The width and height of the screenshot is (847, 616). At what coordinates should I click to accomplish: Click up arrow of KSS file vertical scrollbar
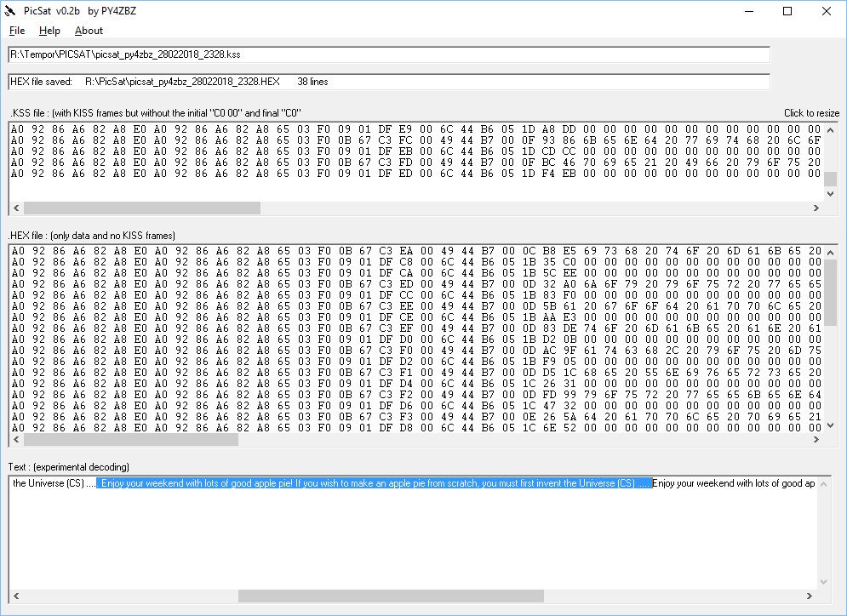(x=830, y=129)
